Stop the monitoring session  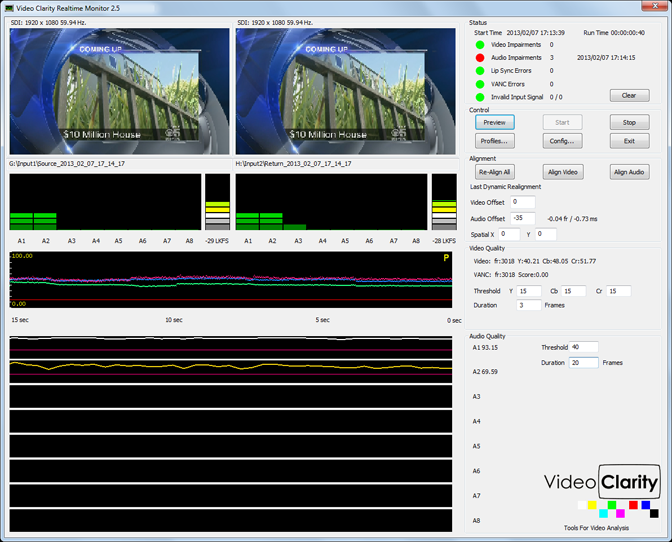(629, 122)
